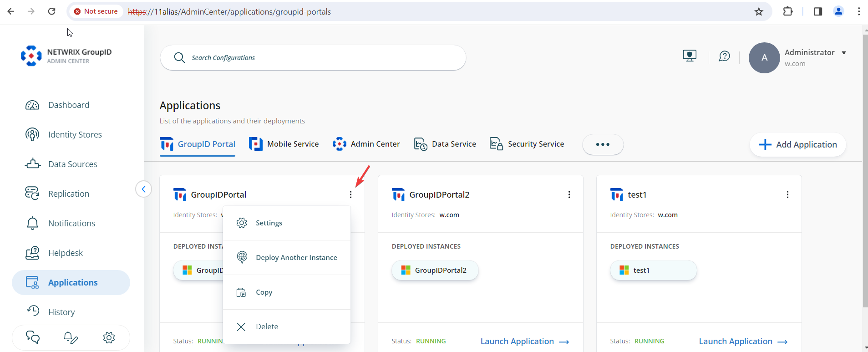Screen dimensions: 868x352
Task: Bookmark this page with the star icon
Action: coord(759,11)
